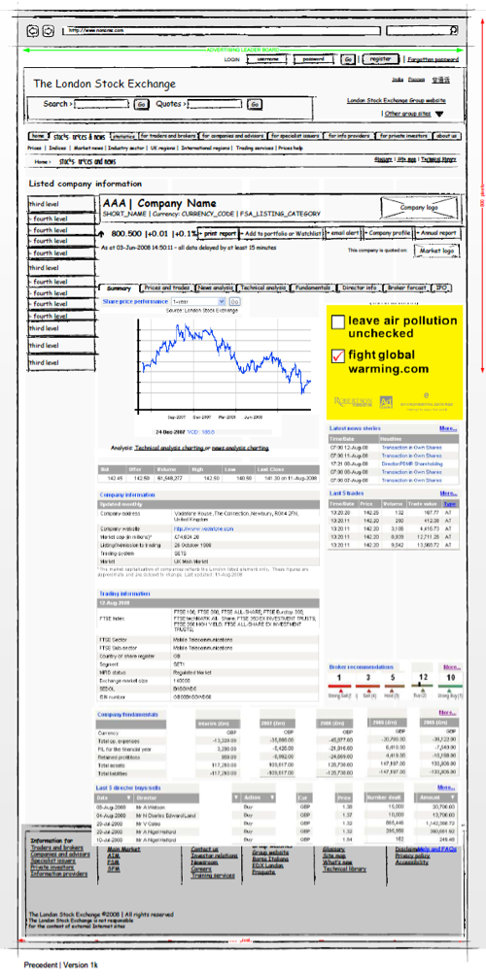This screenshot has width=486, height=980.
Task: Select the Technical analysis tab
Action: click(x=263, y=288)
